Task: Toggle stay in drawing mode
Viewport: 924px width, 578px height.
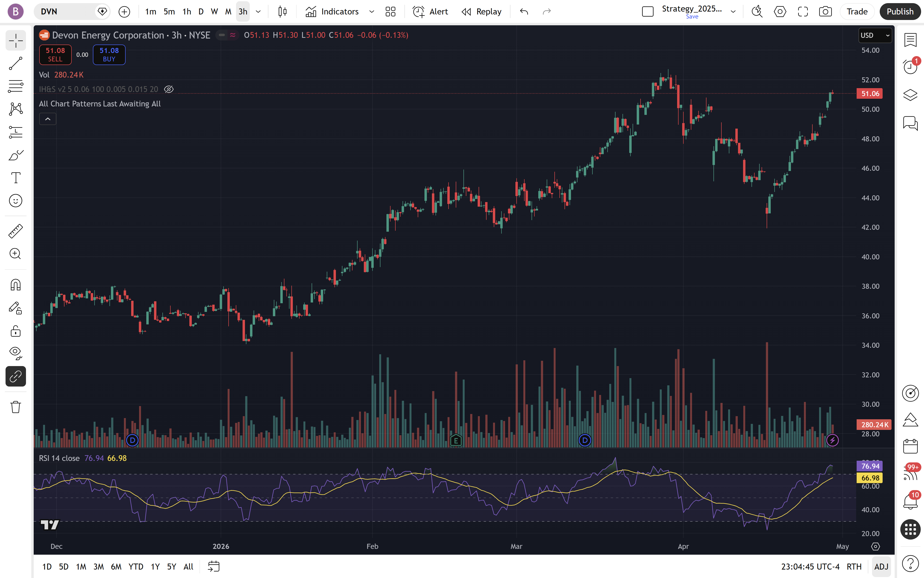Action: click(x=16, y=308)
